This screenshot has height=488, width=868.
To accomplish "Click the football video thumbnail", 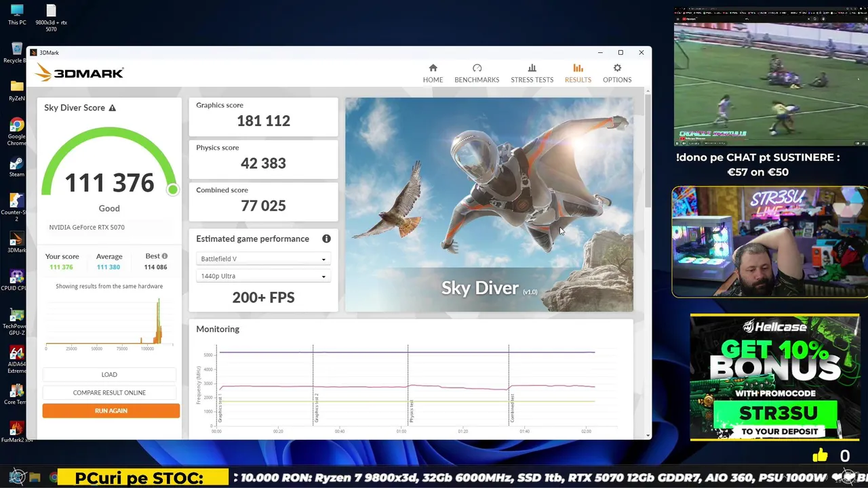I will coord(770,77).
